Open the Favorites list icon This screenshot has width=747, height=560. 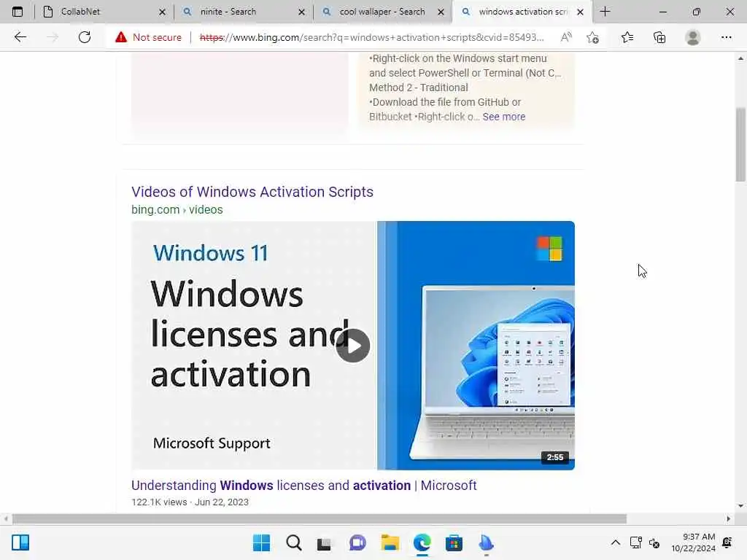[627, 37]
